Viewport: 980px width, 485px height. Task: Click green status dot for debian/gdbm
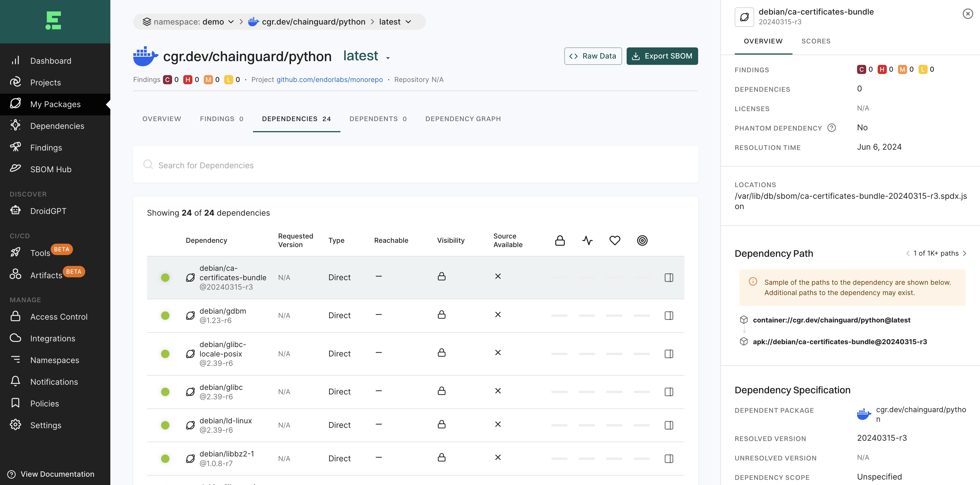pos(165,315)
